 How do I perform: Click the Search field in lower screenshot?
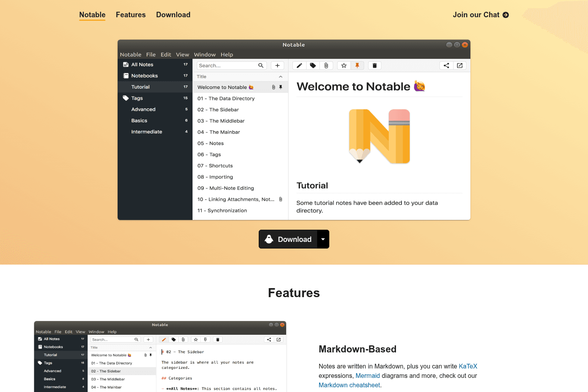(x=115, y=339)
